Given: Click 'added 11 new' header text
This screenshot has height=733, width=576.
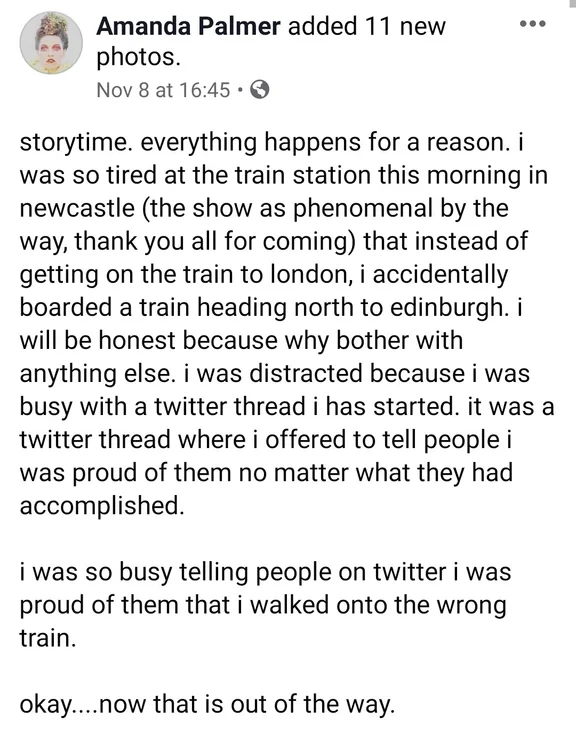Looking at the screenshot, I should pos(367,26).
